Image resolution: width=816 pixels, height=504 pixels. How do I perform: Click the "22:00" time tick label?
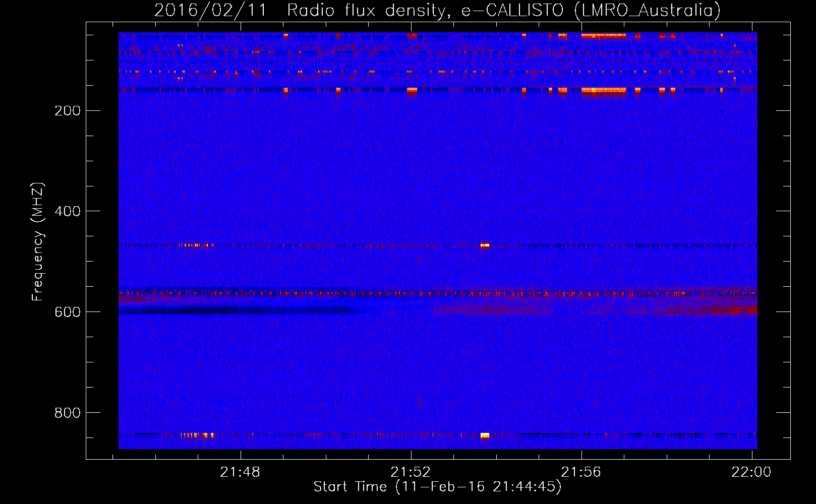pos(751,472)
